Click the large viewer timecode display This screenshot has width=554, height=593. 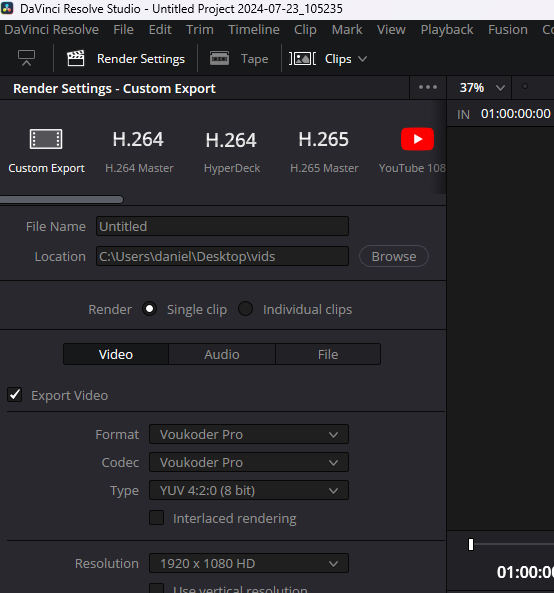pyautogui.click(x=525, y=572)
